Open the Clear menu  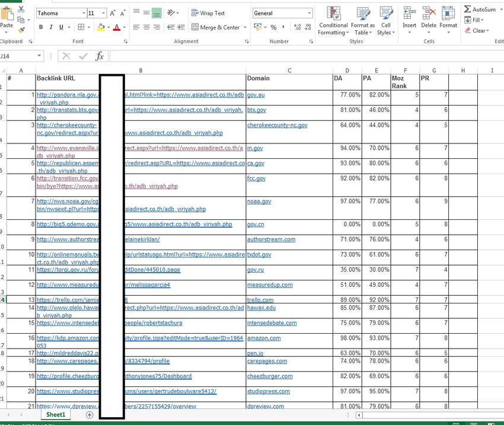pyautogui.click(x=477, y=30)
